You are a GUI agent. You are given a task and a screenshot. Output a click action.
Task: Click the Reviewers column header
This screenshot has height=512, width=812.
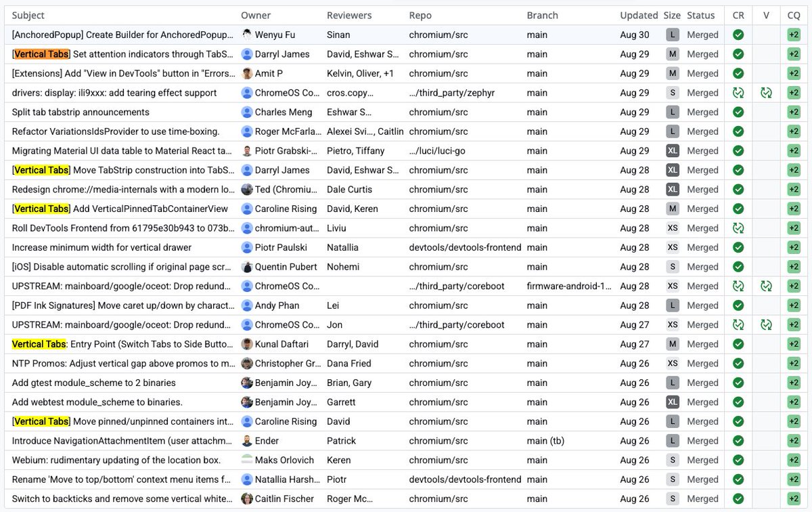pos(349,15)
